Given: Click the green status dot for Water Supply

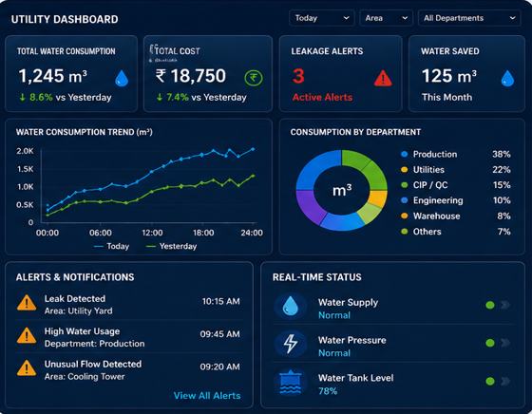Looking at the screenshot, I should (x=490, y=305).
